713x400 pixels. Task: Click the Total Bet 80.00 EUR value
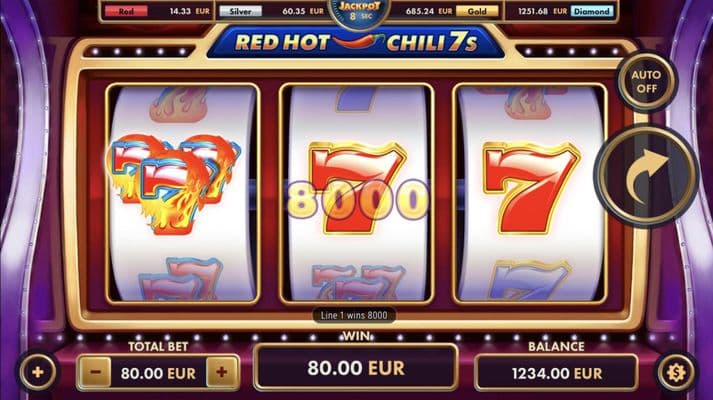coord(158,373)
